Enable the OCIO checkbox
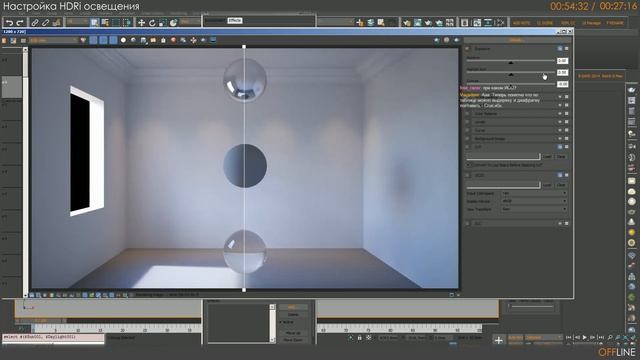Image resolution: width=640 pixels, height=360 pixels. pyautogui.click(x=467, y=176)
